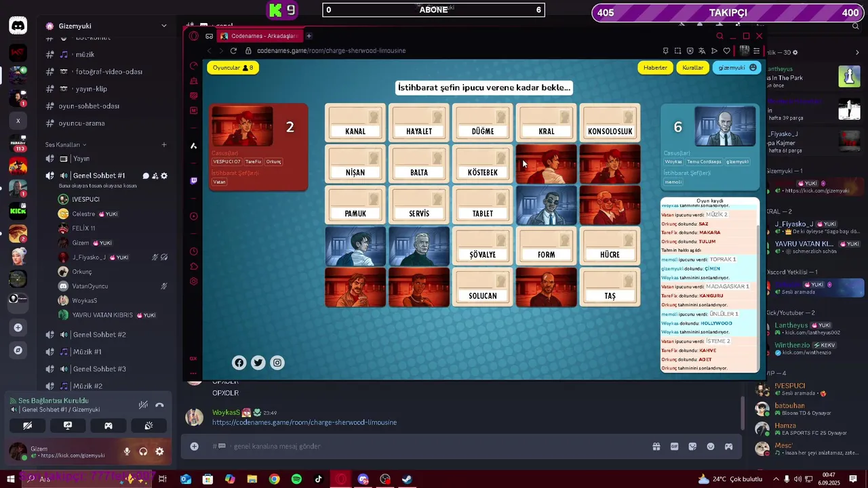Deafen audio with the headphones icon
Screen dimensions: 868x488
[x=143, y=451]
